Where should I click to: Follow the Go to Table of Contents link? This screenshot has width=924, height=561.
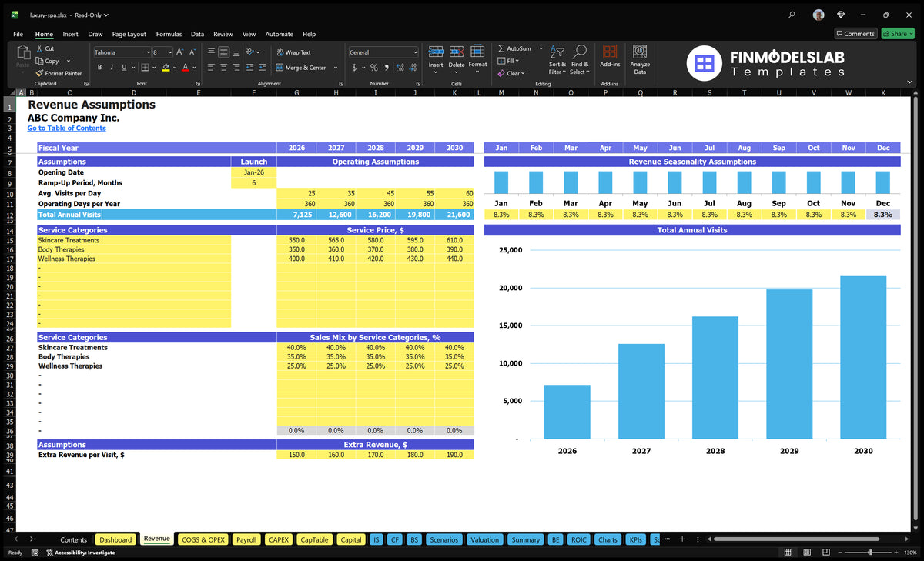[x=66, y=128]
